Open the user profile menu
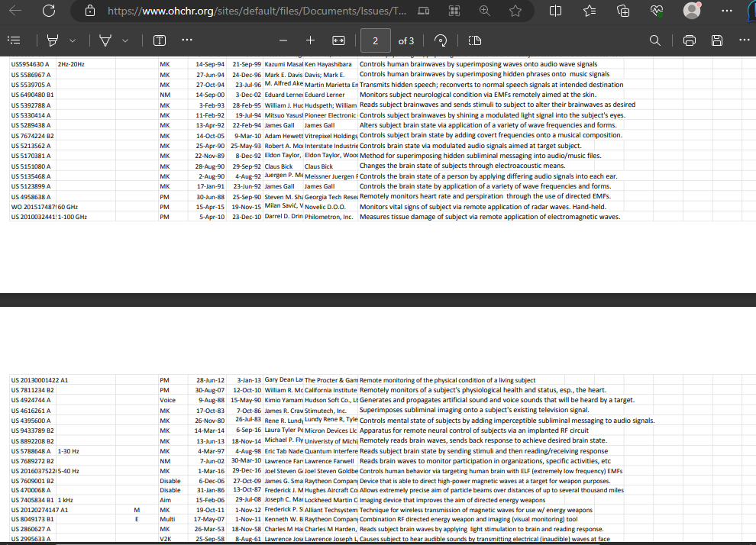 692,11
